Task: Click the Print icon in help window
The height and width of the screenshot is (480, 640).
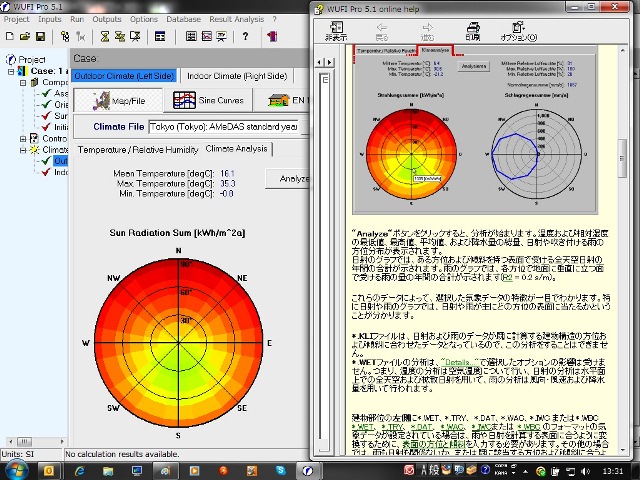Action: point(472,31)
